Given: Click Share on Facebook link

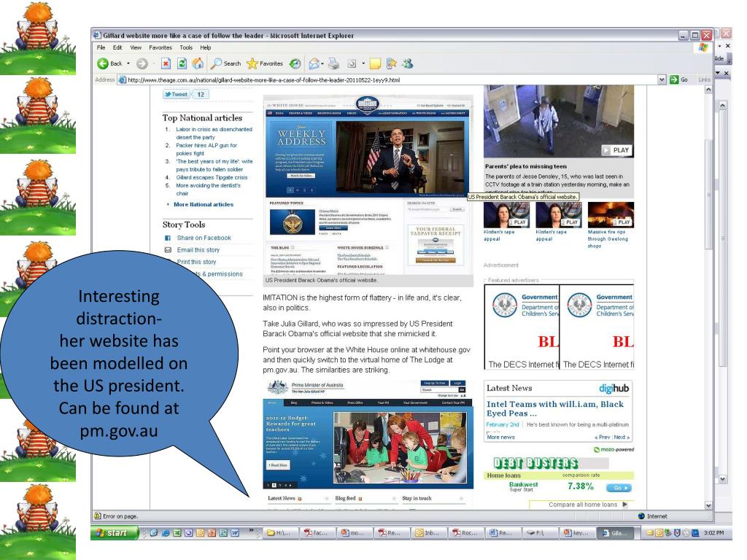Looking at the screenshot, I should (x=204, y=238).
